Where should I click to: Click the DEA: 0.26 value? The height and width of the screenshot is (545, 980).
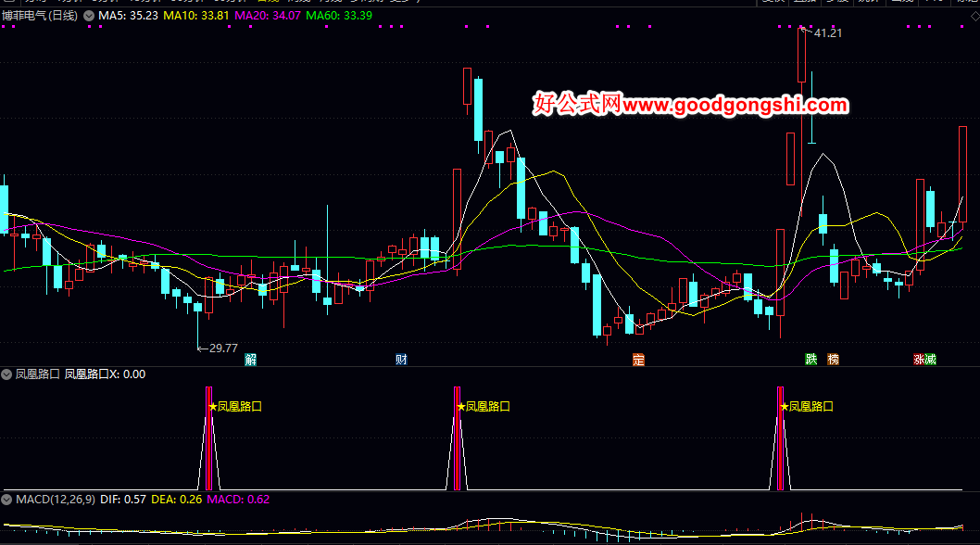pos(177,500)
